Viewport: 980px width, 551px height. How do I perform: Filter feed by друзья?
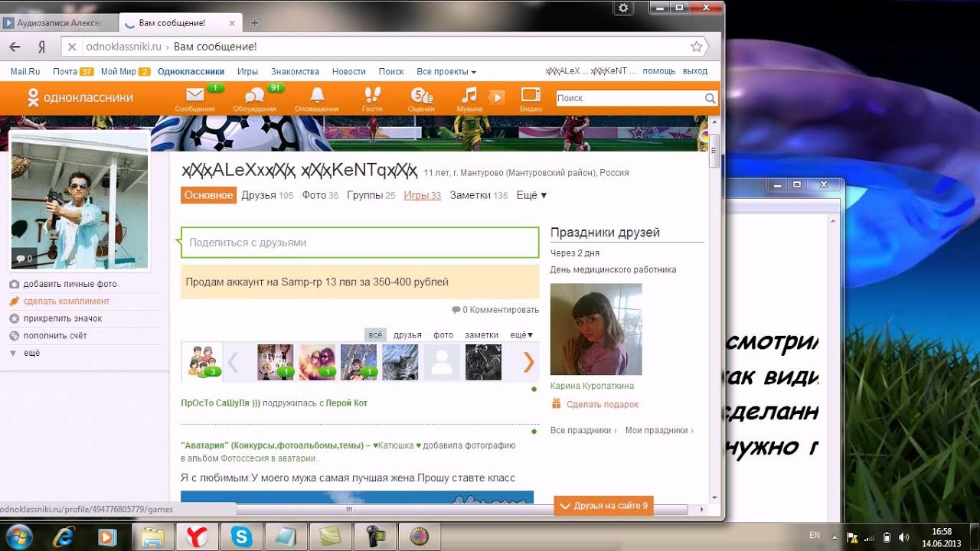pyautogui.click(x=407, y=334)
